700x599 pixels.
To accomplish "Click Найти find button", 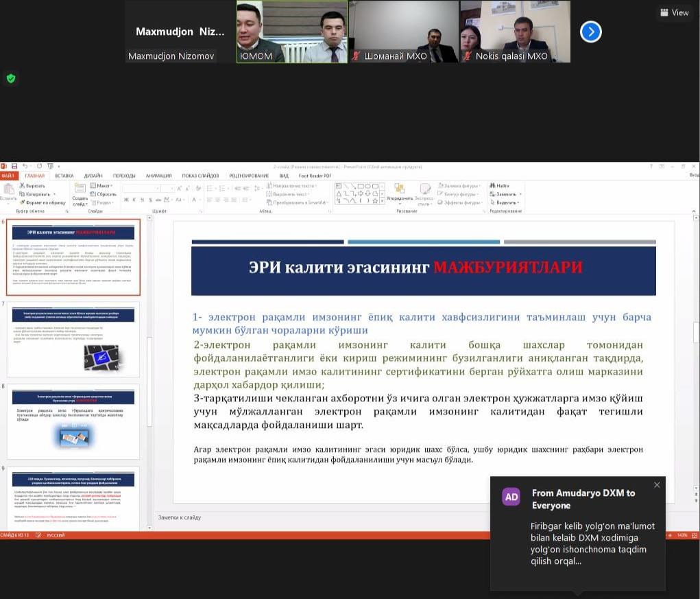I will coord(501,185).
